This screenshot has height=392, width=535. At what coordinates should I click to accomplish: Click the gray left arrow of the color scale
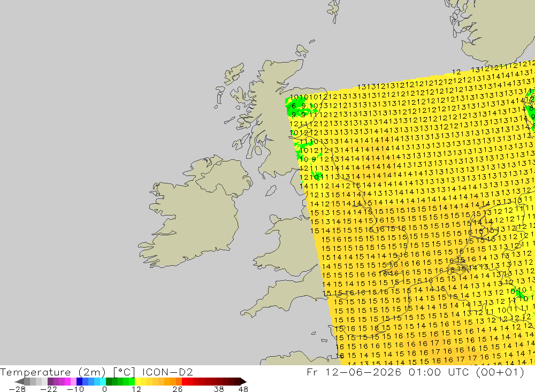coord(19,381)
